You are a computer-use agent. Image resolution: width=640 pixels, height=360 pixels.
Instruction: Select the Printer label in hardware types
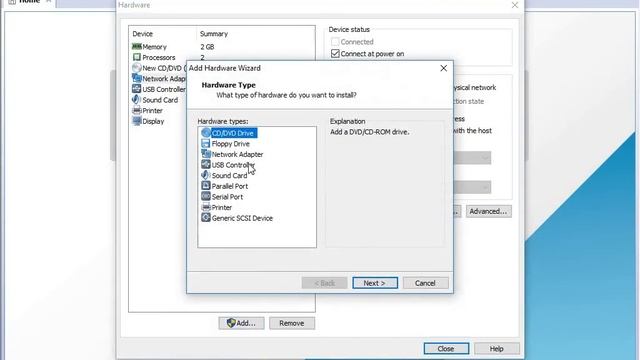pyautogui.click(x=222, y=207)
